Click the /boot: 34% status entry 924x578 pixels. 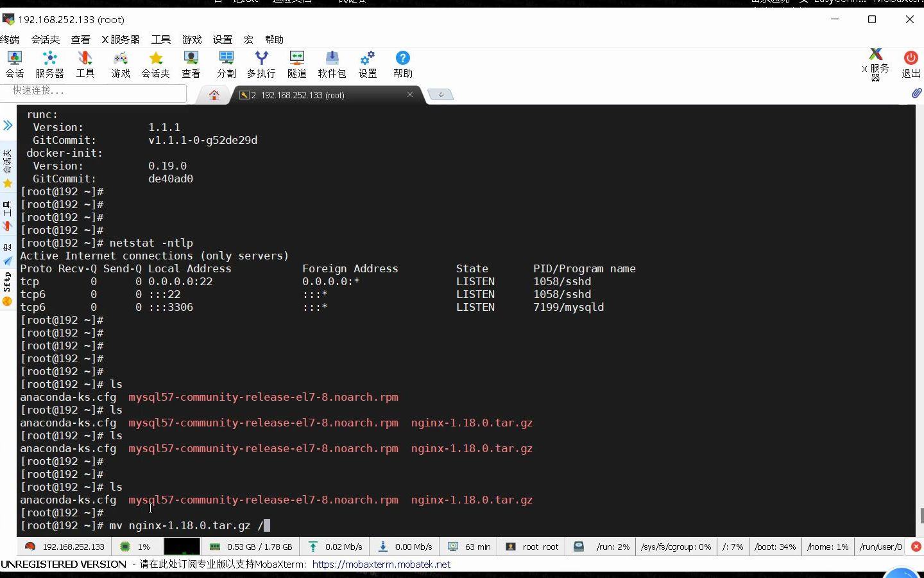tap(775, 547)
